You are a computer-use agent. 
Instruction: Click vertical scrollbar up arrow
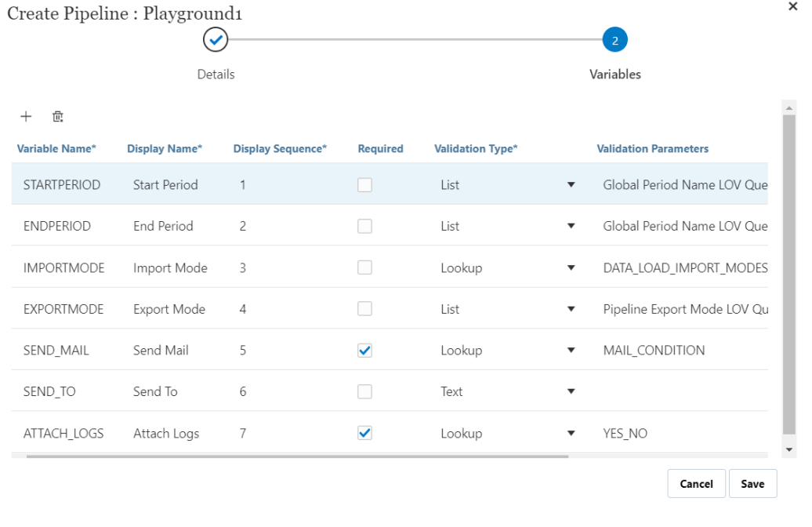click(788, 108)
